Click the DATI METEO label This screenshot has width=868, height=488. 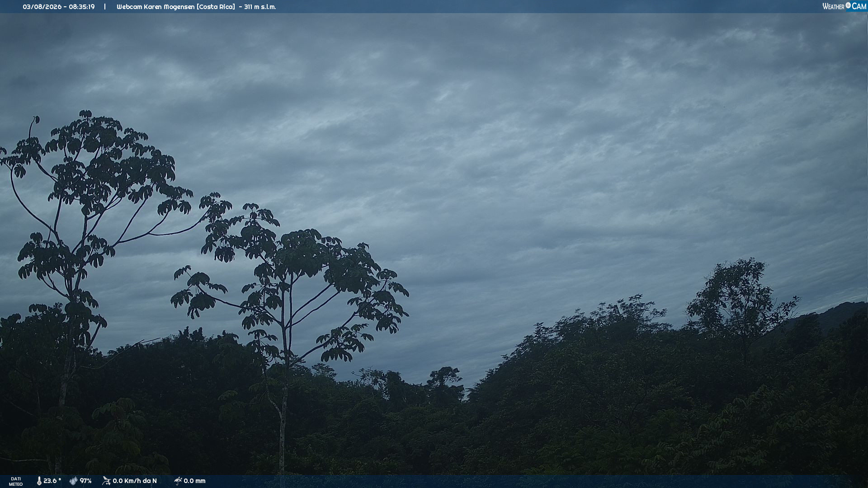point(16,481)
